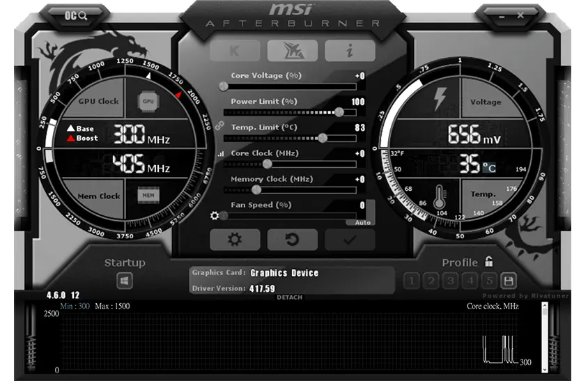Viewport: 588px width, 381px height.
Task: Click the GPU chip icon in gauge
Action: (x=148, y=101)
